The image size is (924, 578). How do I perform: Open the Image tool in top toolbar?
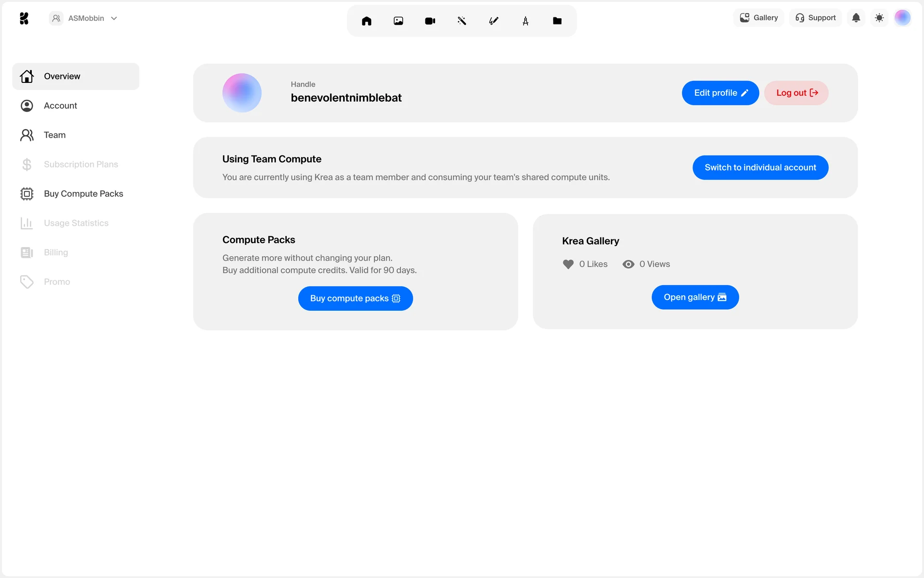[398, 21]
